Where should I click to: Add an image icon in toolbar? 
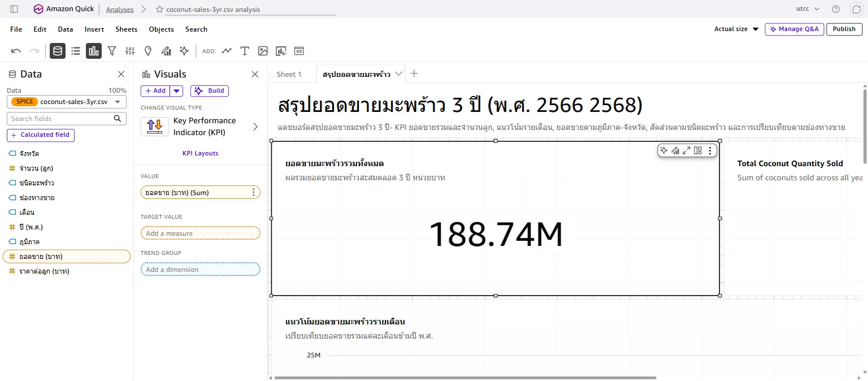tap(263, 51)
